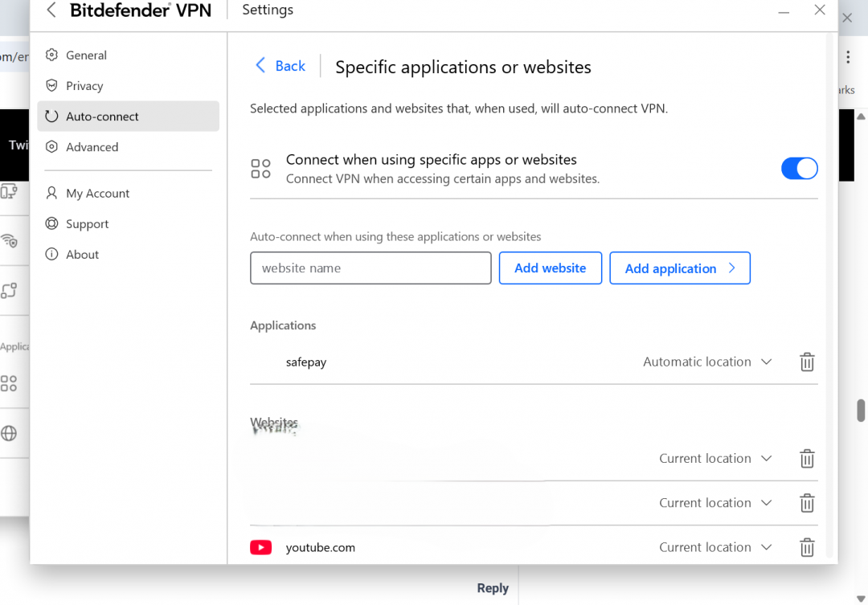Click the Advanced hexagon icon
Image resolution: width=868 pixels, height=605 pixels.
tap(51, 146)
